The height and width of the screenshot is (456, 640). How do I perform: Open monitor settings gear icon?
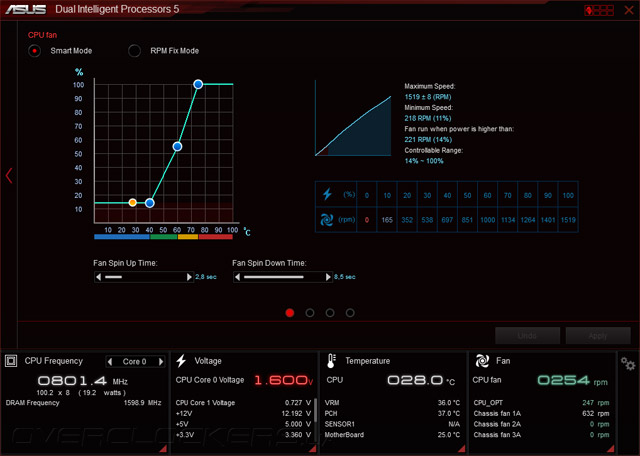click(628, 363)
